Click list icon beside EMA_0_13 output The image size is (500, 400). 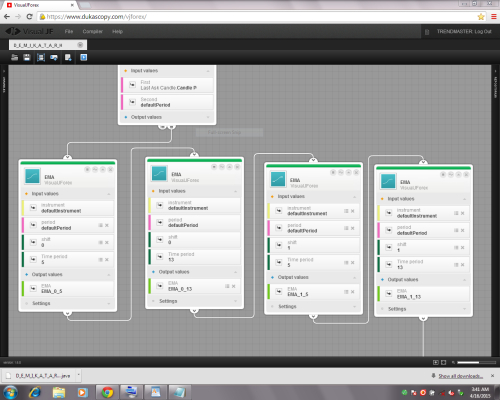pos(227,286)
